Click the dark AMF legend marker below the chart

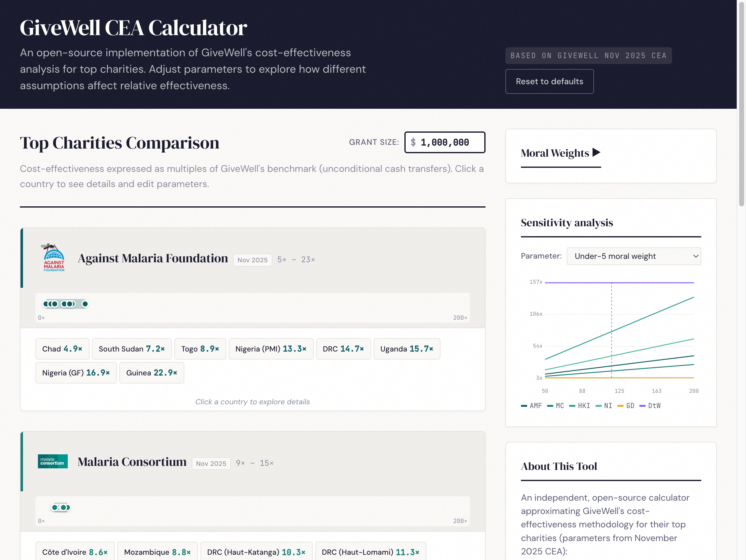coord(525,406)
